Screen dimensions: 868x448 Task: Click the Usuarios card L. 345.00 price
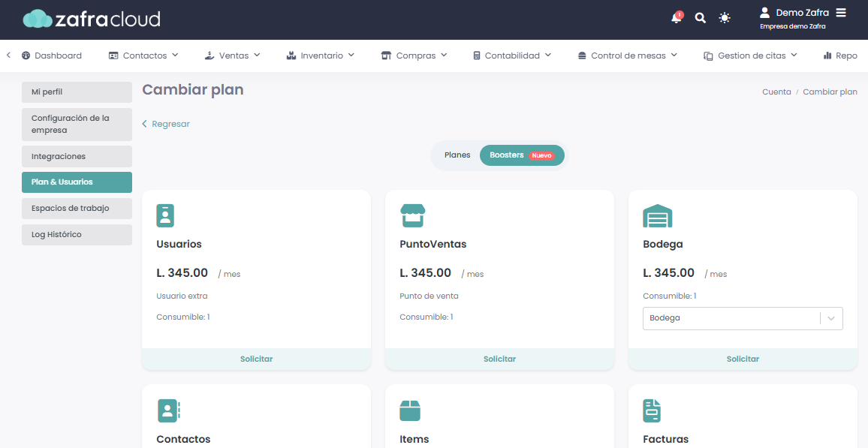point(182,272)
